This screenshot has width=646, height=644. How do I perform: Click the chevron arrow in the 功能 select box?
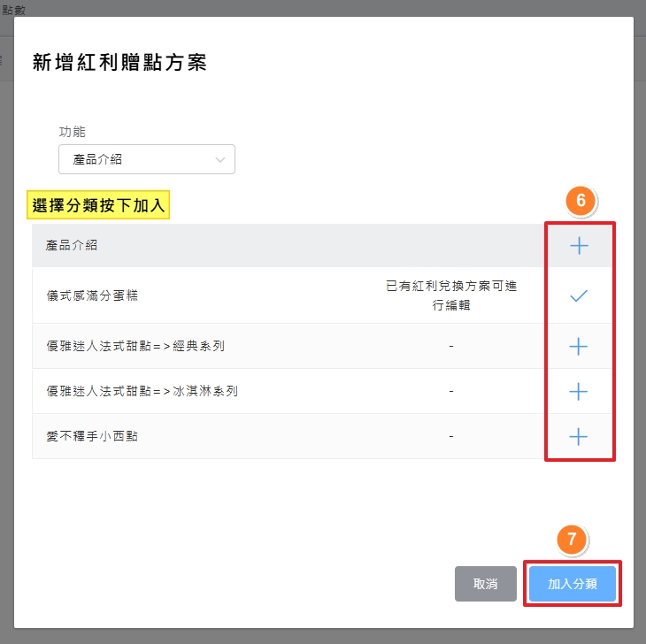220,159
